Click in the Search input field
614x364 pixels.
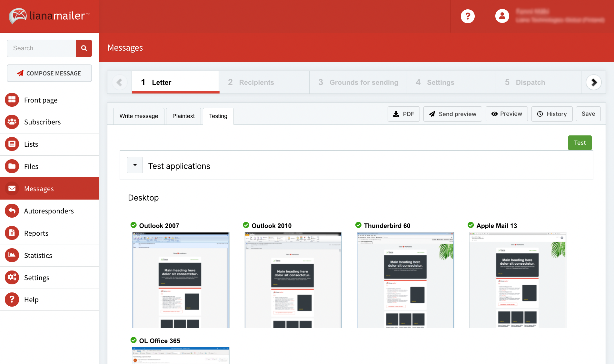[42, 48]
